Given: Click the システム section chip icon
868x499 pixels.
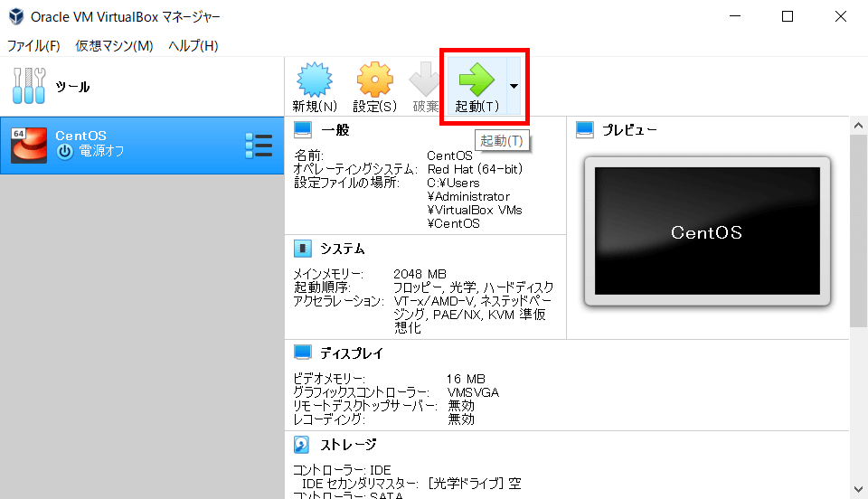Looking at the screenshot, I should point(303,249).
